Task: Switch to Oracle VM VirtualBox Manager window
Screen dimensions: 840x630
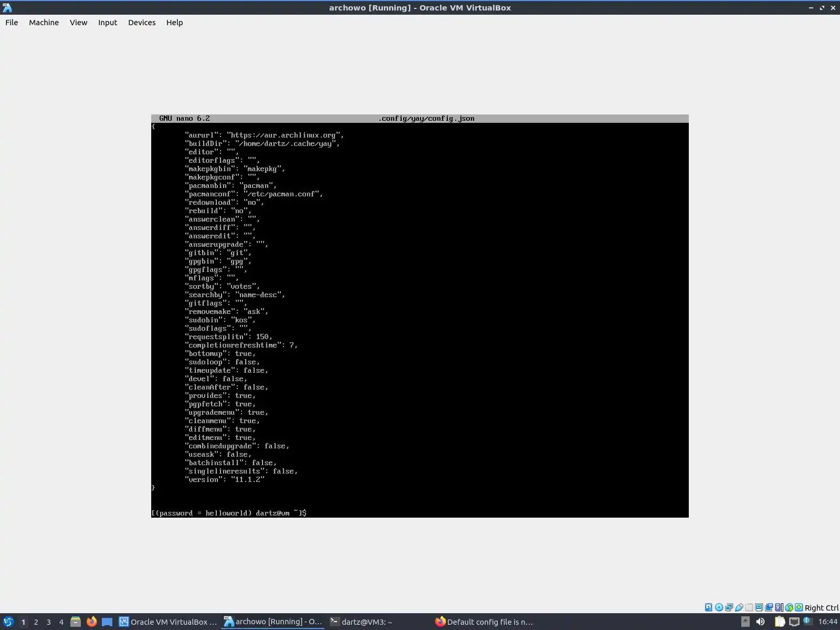Action: coord(169,622)
